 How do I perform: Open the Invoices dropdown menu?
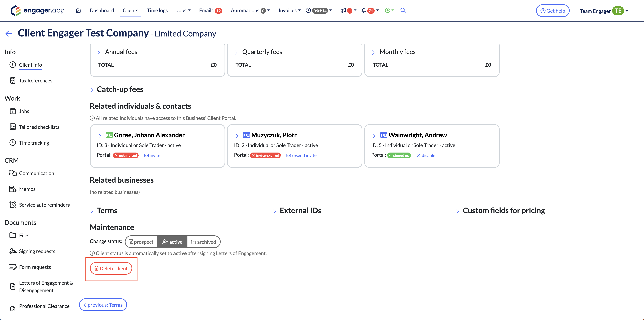coord(289,10)
